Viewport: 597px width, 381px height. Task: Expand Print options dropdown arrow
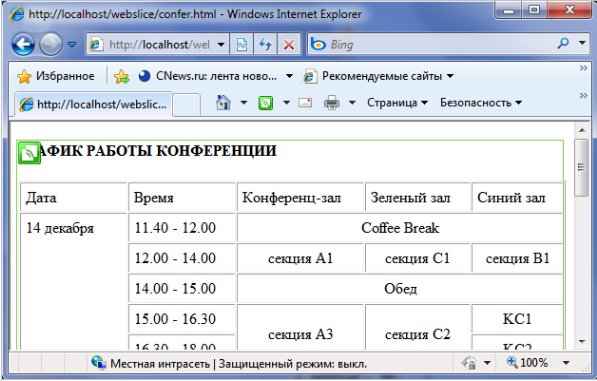pos(352,103)
